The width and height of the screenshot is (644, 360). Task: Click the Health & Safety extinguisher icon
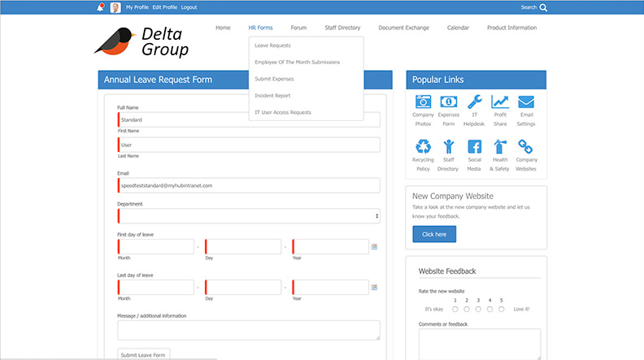point(500,146)
